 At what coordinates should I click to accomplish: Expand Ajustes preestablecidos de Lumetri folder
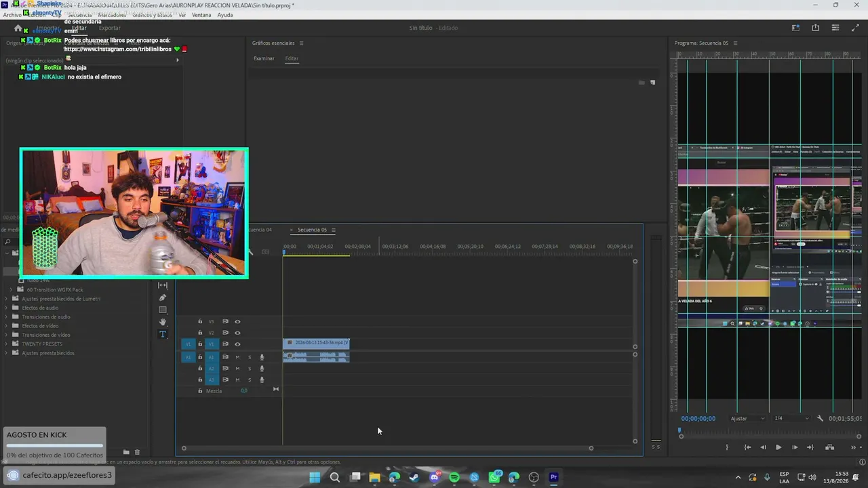[x=7, y=299]
